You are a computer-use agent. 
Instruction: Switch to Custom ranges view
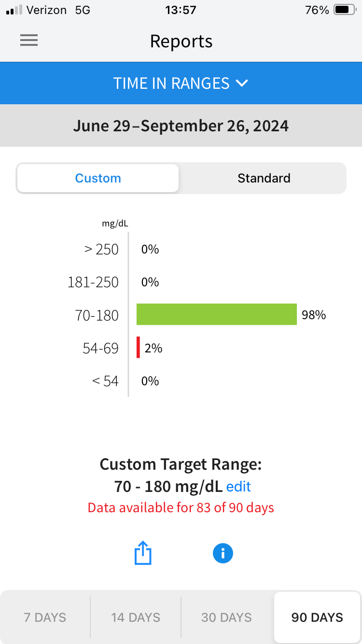point(97,178)
